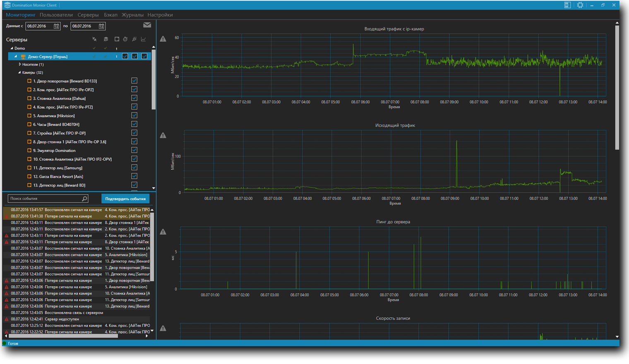Collapse the Камеры (32) tree node
Image resolution: width=629 pixels, height=364 pixels.
pos(19,72)
